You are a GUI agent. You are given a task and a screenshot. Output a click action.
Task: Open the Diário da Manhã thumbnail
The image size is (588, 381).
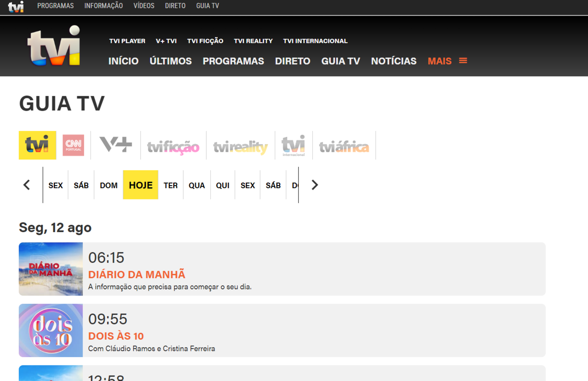51,269
